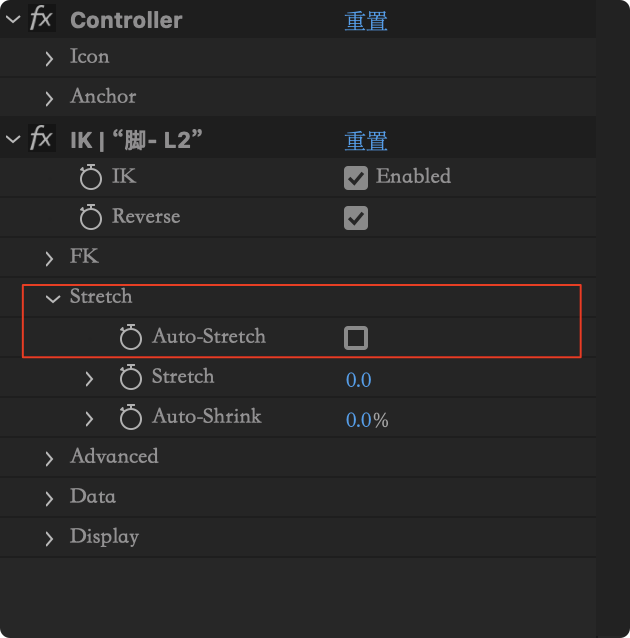The width and height of the screenshot is (630, 638).
Task: Click the Stretch value stopwatch icon
Action: click(x=131, y=378)
